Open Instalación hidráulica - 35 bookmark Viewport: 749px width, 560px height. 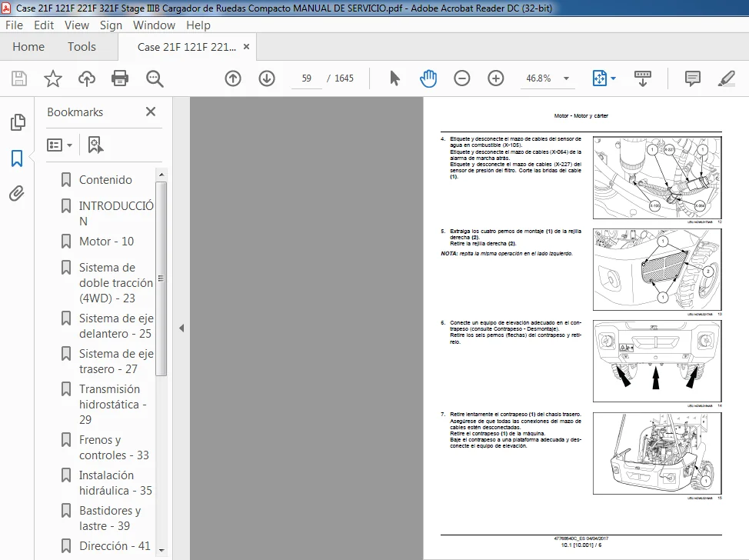(115, 482)
